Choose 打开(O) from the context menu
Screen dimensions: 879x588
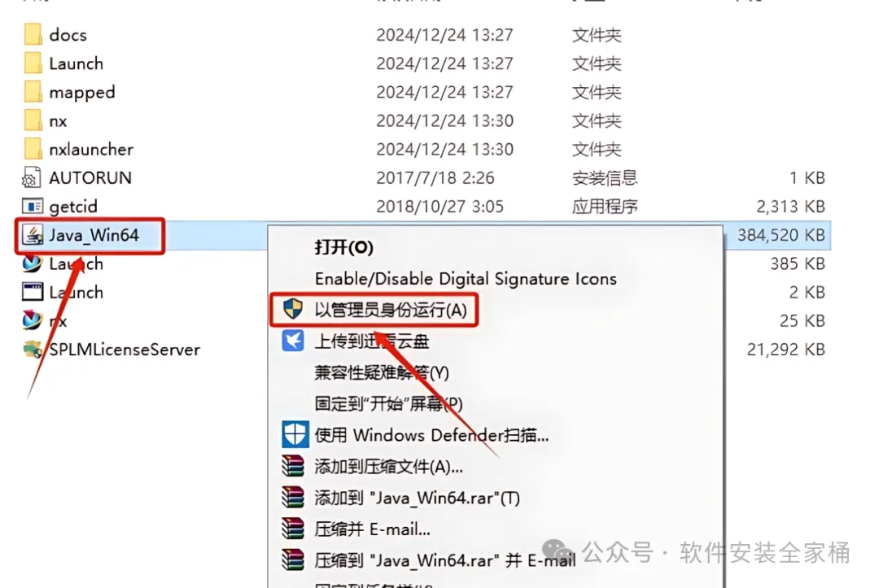[343, 247]
